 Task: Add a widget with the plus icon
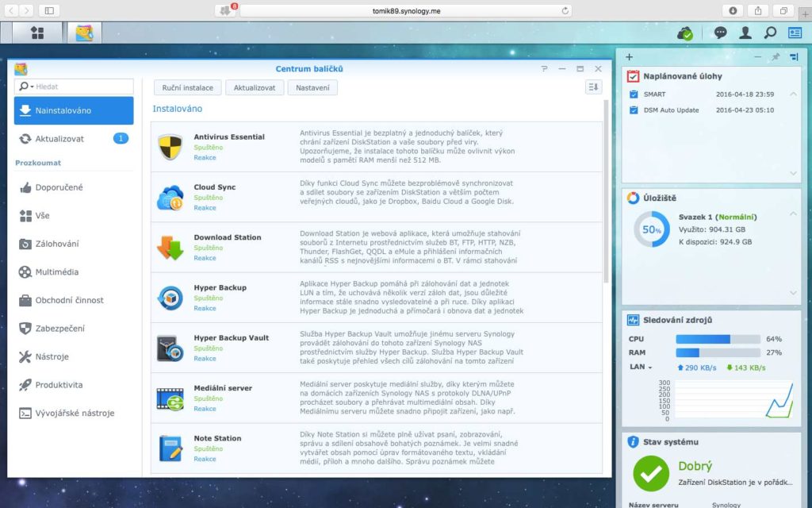tap(629, 57)
